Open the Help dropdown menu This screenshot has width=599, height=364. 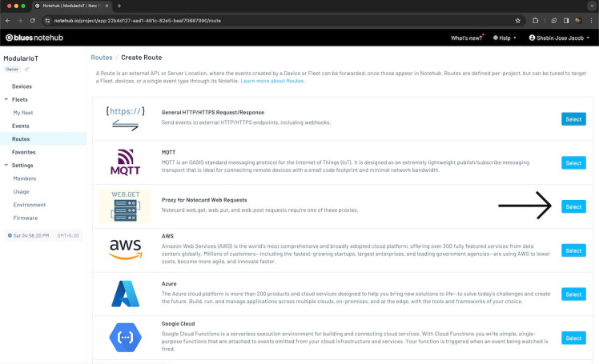505,38
